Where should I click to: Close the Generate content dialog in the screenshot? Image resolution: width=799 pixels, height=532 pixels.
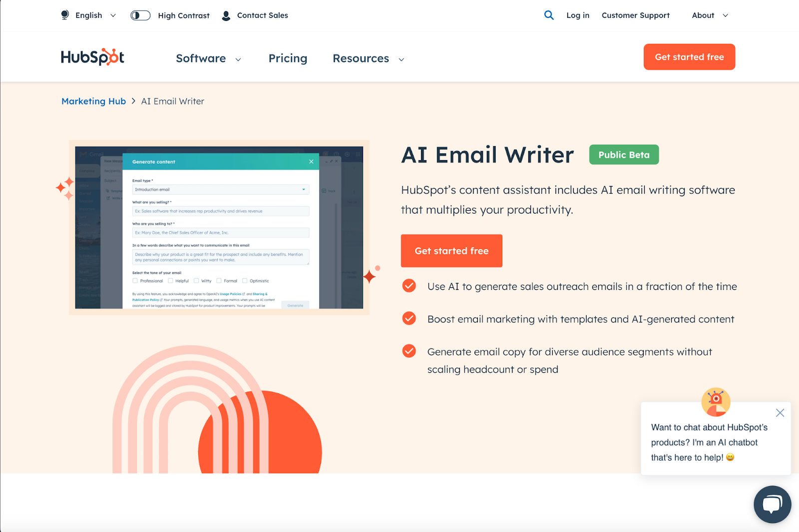coord(311,162)
